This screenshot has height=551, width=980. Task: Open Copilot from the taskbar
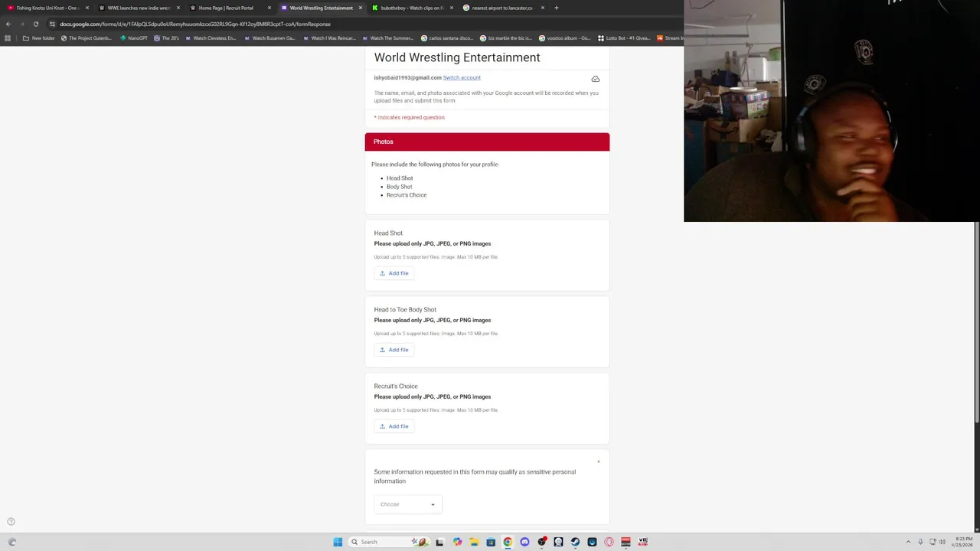pyautogui.click(x=457, y=542)
